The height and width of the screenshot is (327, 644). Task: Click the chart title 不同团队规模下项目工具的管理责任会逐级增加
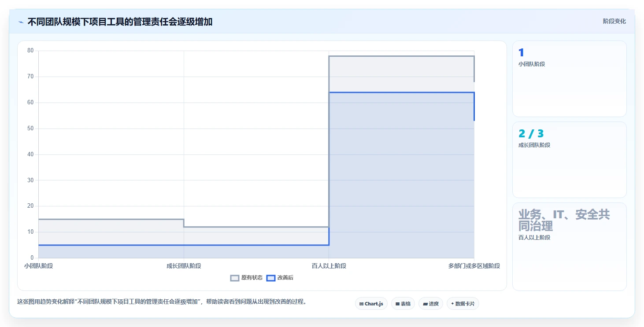pos(120,22)
